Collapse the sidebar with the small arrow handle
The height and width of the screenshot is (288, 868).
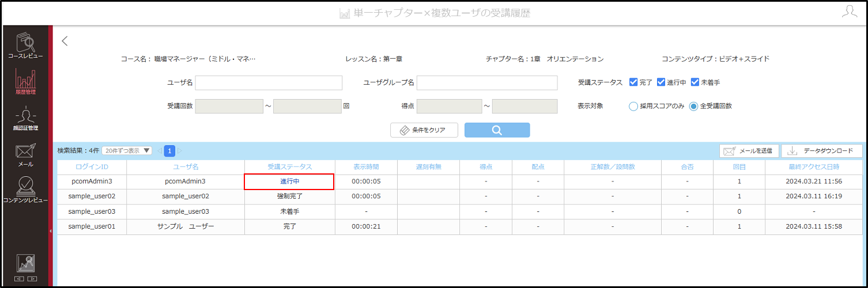click(x=51, y=231)
